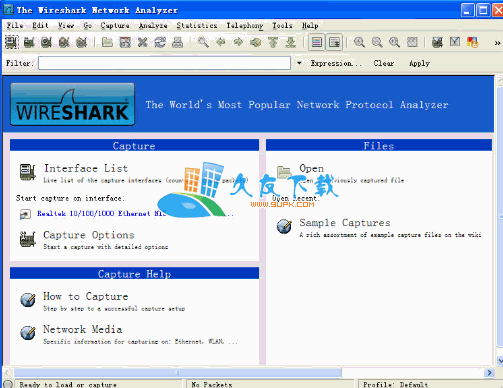This screenshot has width=503, height=388.
Task: Jump to the last packet icon
Action: point(291,42)
